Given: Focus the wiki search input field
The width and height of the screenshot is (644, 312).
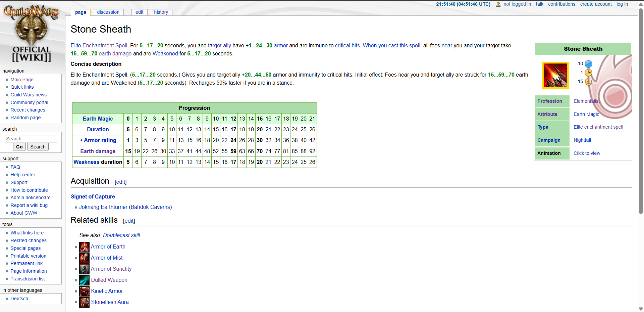Looking at the screenshot, I should pos(31,139).
